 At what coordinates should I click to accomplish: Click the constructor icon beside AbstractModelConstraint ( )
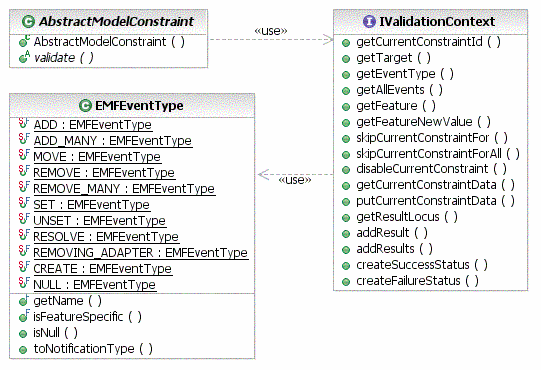(24, 41)
